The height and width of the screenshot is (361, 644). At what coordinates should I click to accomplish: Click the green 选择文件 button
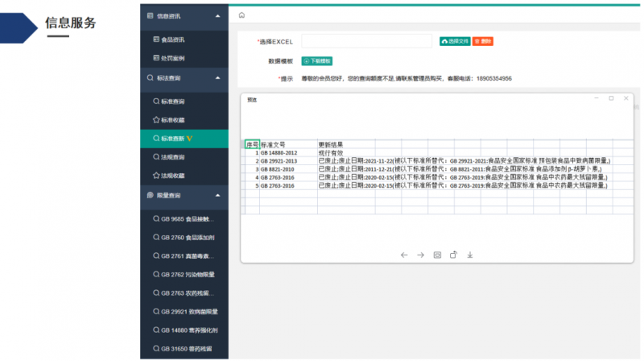coord(455,41)
